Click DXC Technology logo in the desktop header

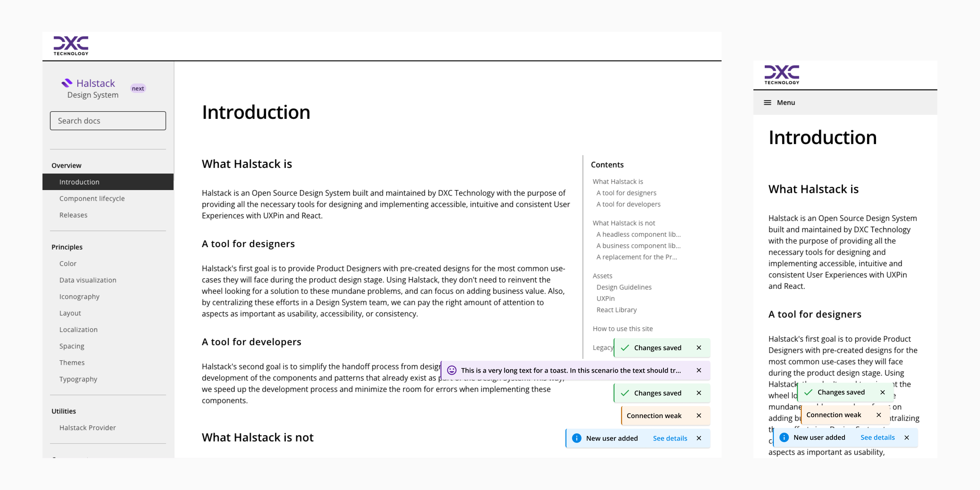[71, 46]
